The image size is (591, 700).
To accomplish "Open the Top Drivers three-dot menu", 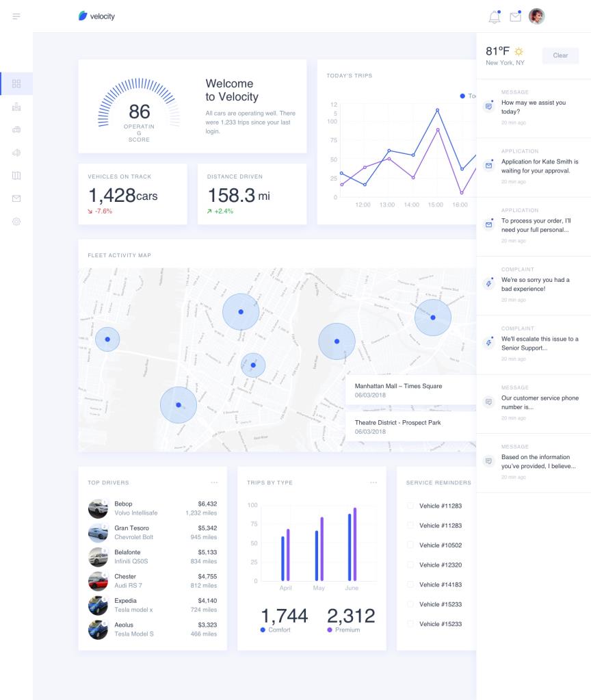I will click(x=214, y=482).
